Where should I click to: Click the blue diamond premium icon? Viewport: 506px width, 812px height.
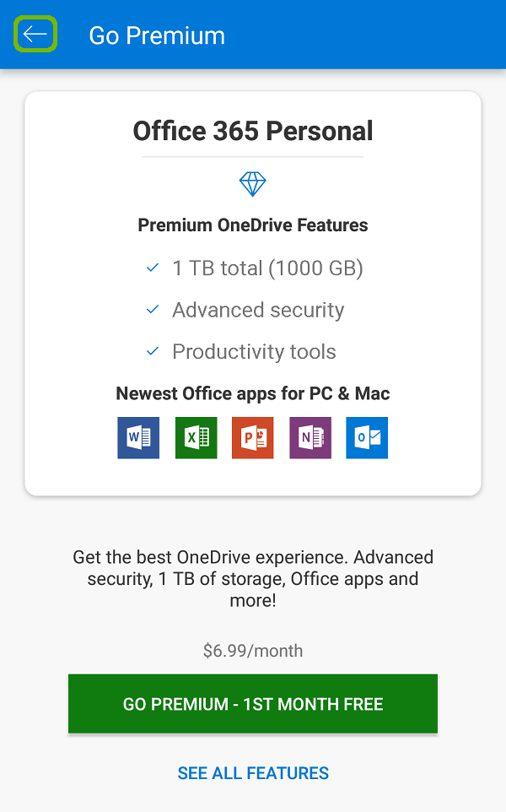[x=253, y=183]
